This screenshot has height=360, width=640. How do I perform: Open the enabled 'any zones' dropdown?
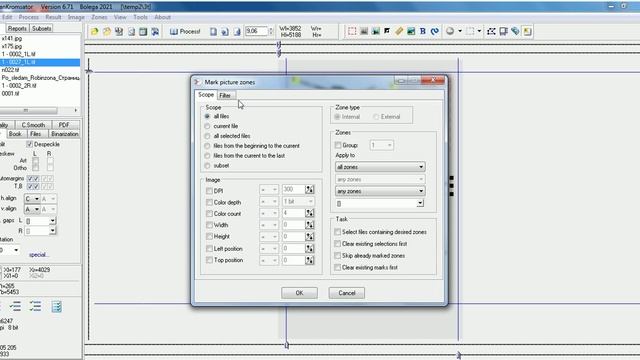pyautogui.click(x=380, y=191)
